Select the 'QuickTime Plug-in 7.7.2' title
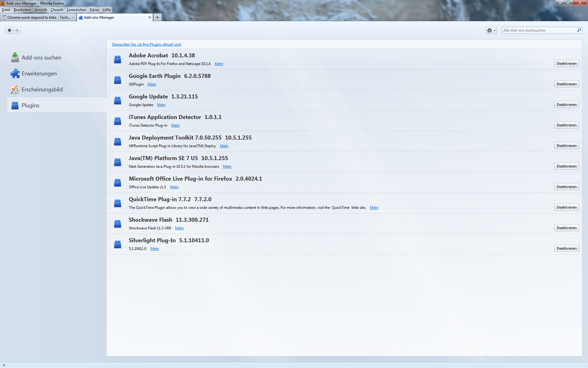The width and height of the screenshot is (588, 368). 160,199
